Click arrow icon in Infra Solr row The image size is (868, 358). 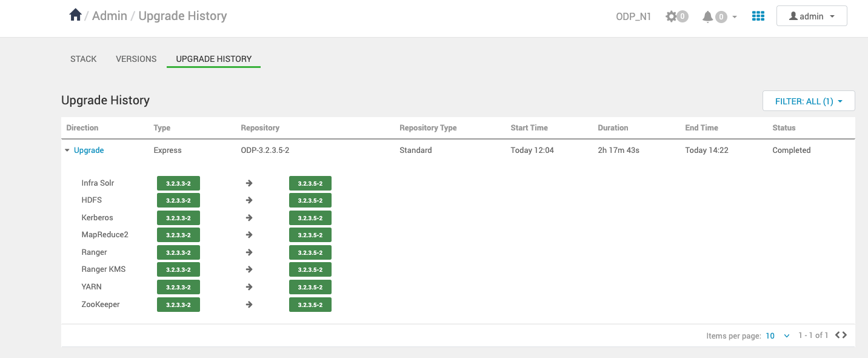249,183
